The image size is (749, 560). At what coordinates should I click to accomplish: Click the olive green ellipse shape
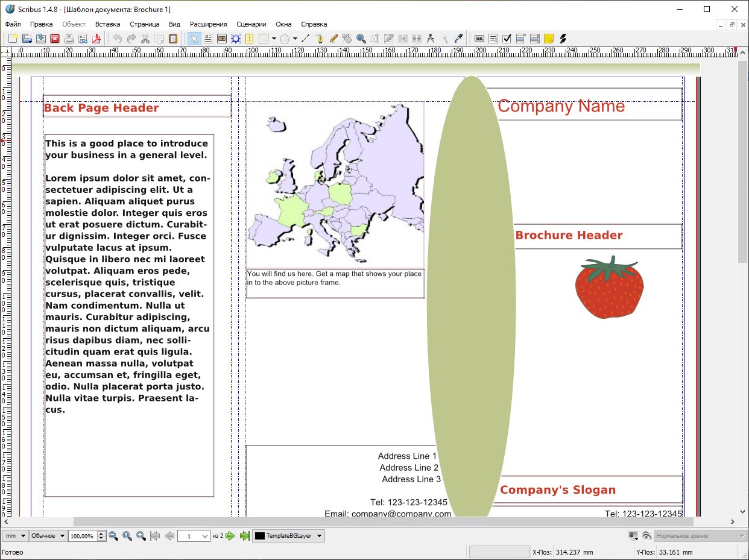point(471,301)
